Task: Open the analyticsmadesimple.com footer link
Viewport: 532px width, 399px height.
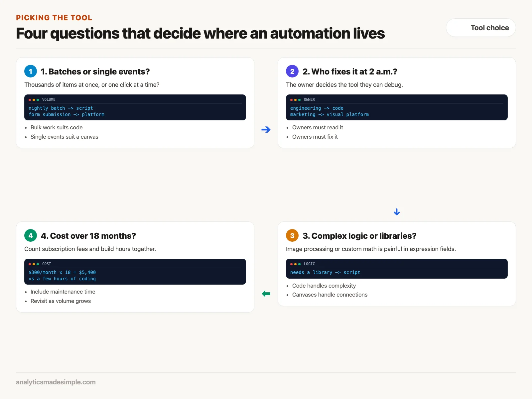Action: tap(56, 382)
